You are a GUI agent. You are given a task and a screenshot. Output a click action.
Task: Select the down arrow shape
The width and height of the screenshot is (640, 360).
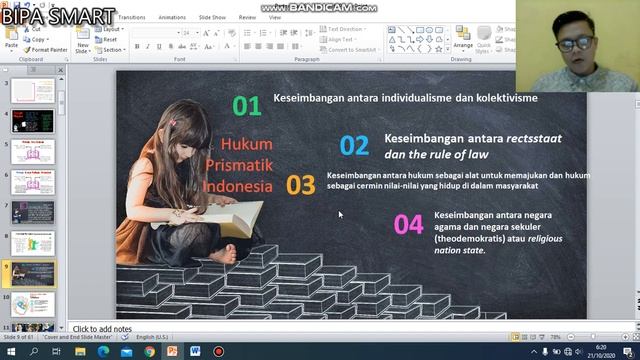tap(429, 40)
